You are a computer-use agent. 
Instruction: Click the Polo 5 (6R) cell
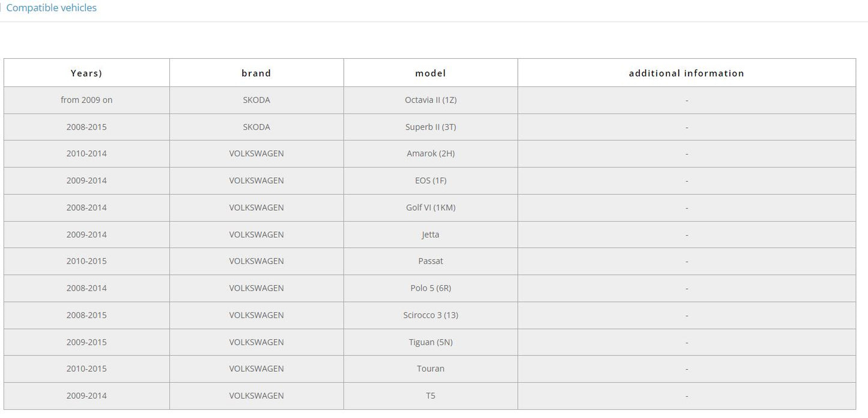coord(431,288)
